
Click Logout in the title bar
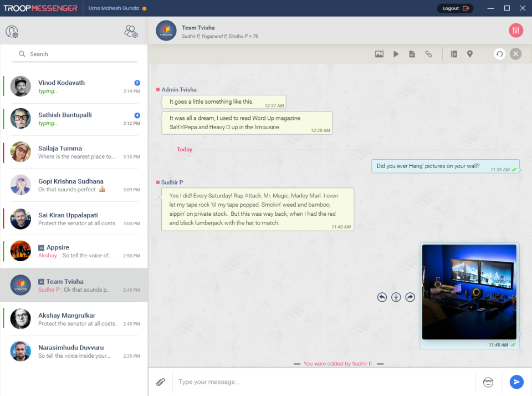454,8
